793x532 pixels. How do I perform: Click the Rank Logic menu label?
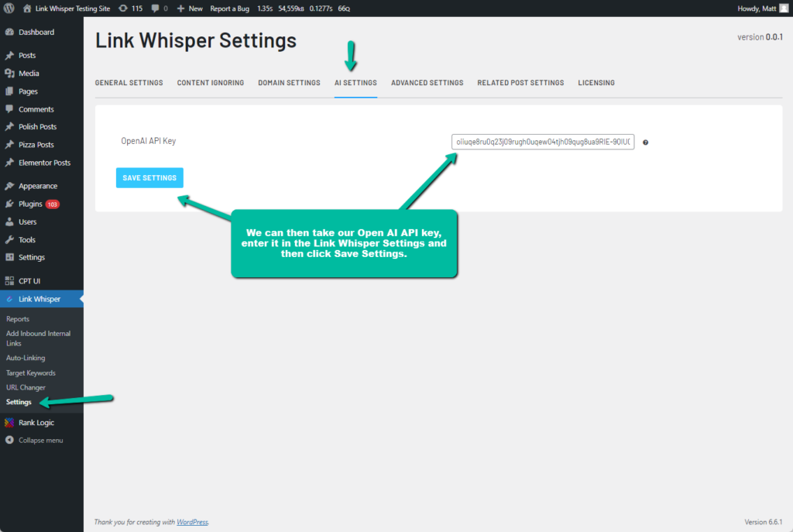(36, 422)
